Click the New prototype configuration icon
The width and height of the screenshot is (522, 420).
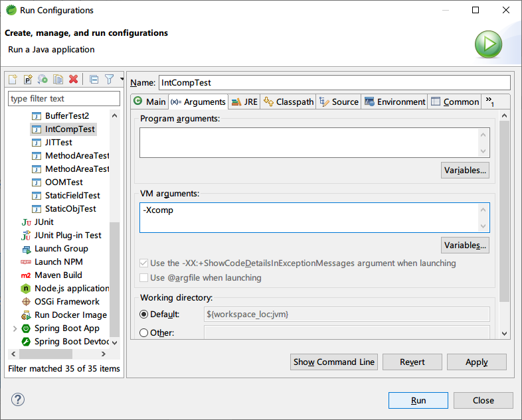(x=28, y=80)
